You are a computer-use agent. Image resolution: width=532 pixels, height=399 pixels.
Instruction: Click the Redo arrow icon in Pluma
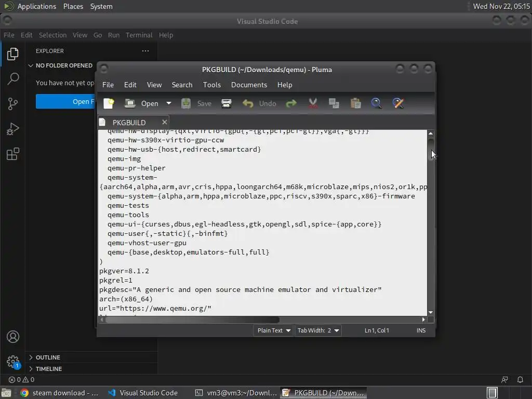[x=291, y=103]
